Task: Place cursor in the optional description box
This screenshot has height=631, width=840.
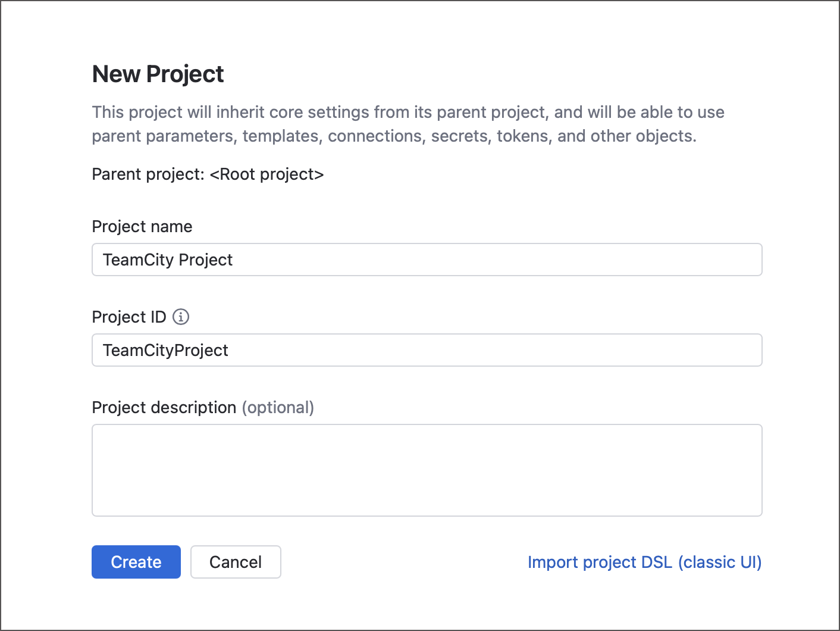Action: coord(427,470)
